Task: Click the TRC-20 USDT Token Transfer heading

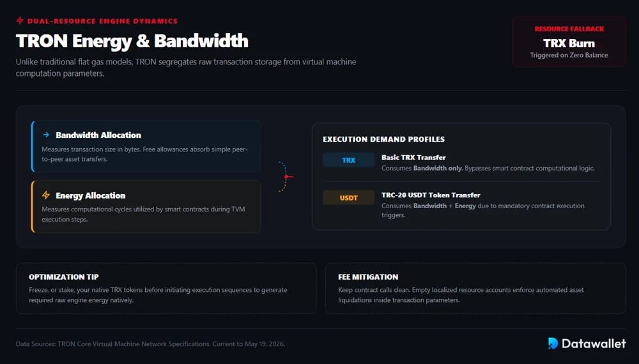Action: point(431,195)
